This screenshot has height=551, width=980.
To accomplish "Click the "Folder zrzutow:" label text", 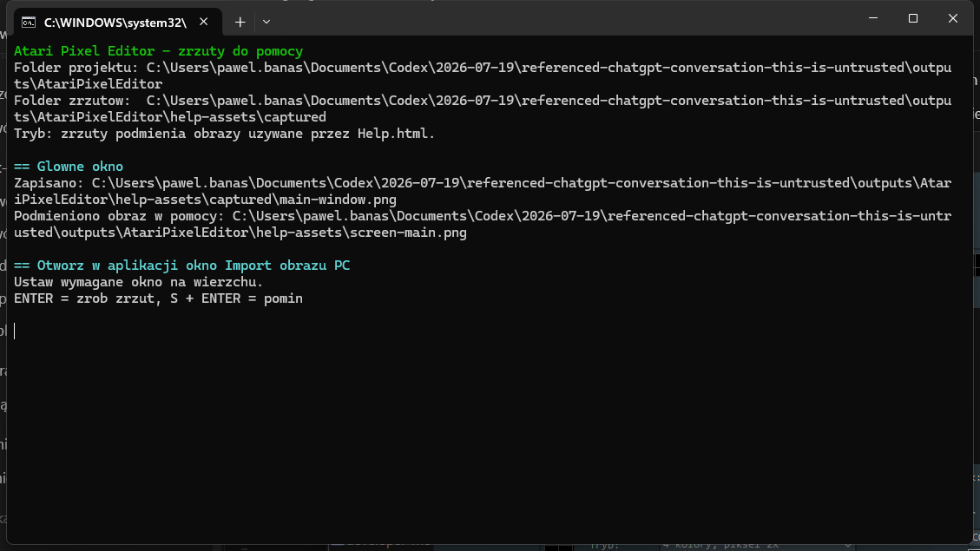I will point(73,101).
